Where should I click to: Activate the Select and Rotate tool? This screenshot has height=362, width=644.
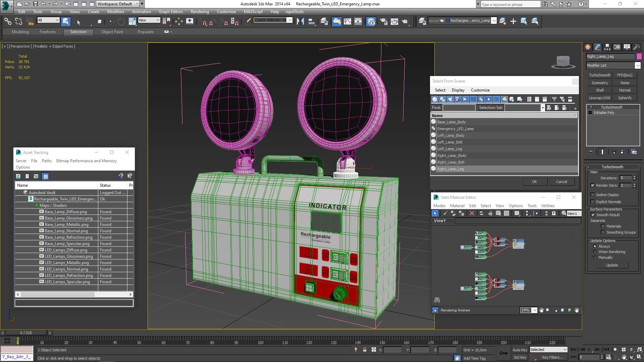point(121,21)
